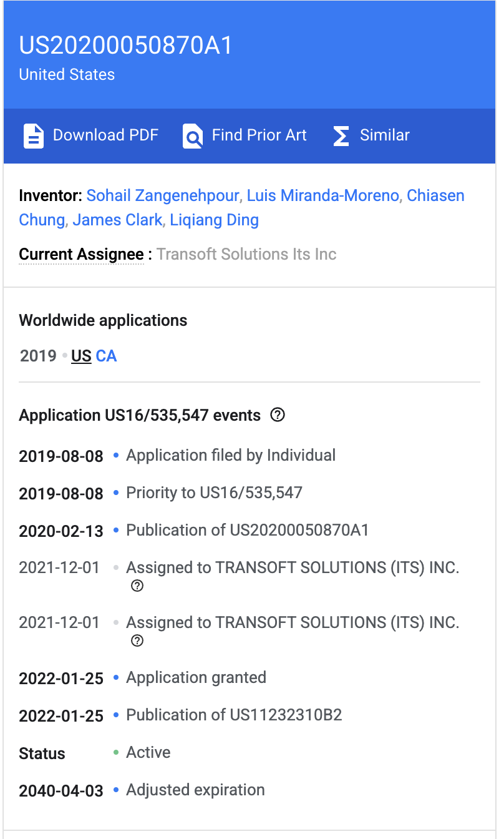
Task: Open help icon beside Application events heading
Action: tap(278, 415)
